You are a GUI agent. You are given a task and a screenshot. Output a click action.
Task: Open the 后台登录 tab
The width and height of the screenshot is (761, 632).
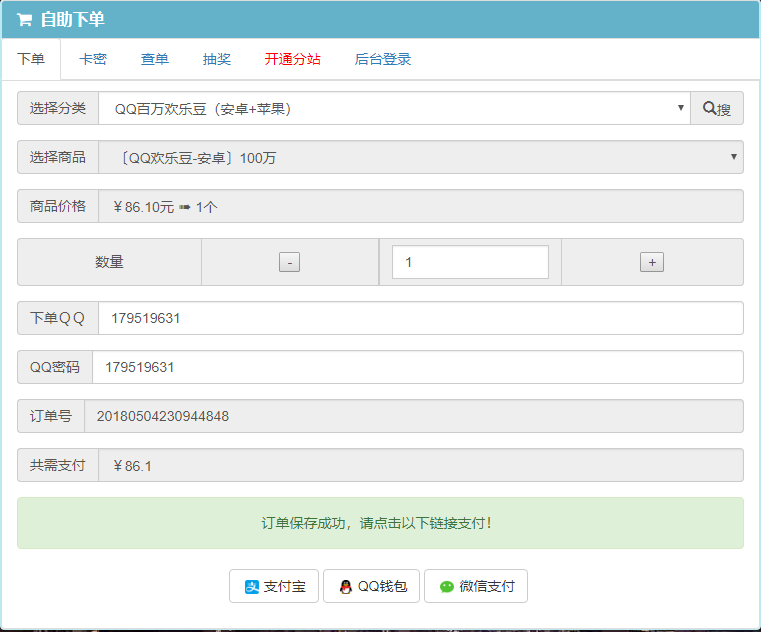[x=383, y=59]
